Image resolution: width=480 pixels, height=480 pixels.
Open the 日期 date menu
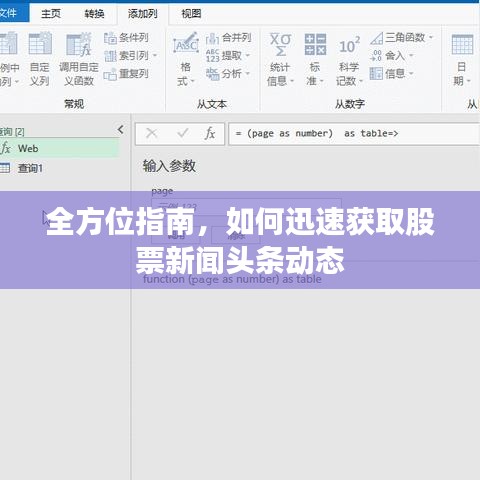coord(462,59)
